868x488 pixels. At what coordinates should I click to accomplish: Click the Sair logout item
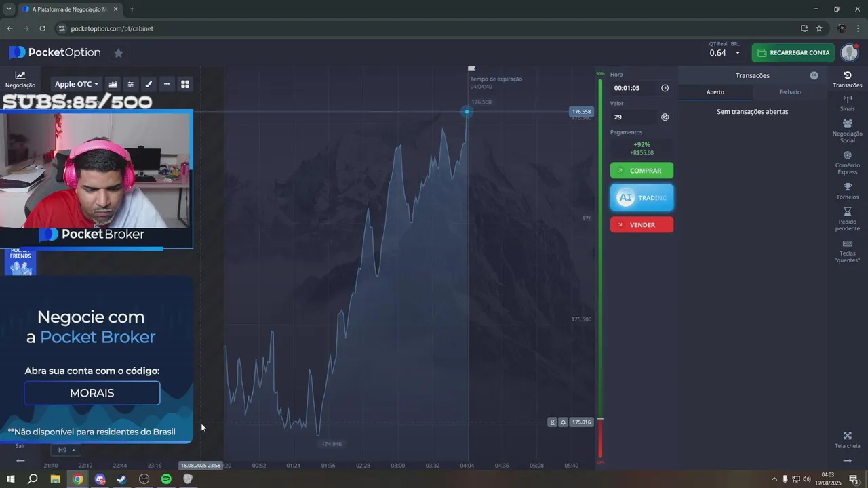[20, 445]
